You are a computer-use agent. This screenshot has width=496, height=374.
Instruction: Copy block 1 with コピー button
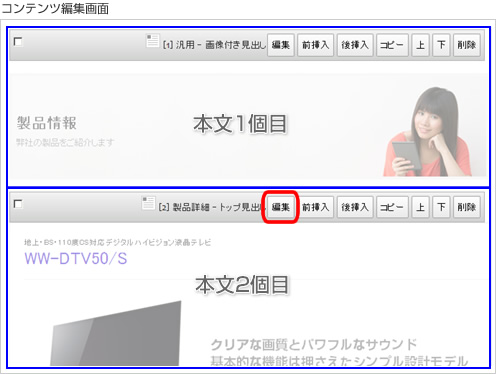(392, 45)
